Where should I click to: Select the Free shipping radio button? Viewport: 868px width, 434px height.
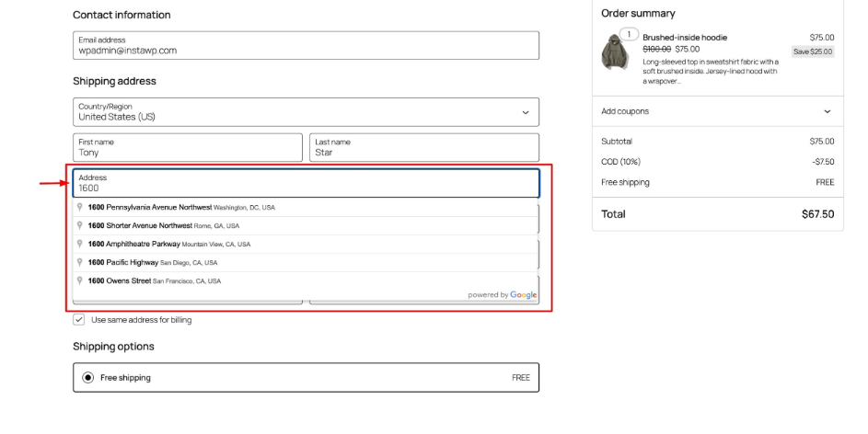point(88,378)
